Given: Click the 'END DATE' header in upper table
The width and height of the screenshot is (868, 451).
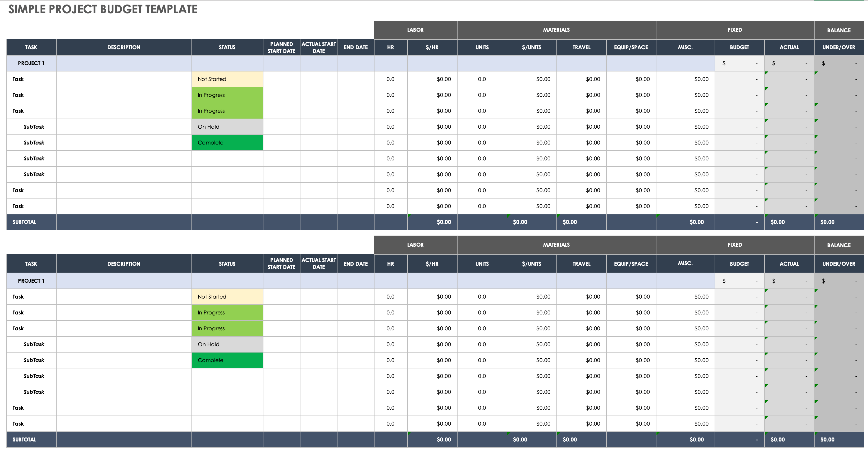Looking at the screenshot, I should pos(356,47).
